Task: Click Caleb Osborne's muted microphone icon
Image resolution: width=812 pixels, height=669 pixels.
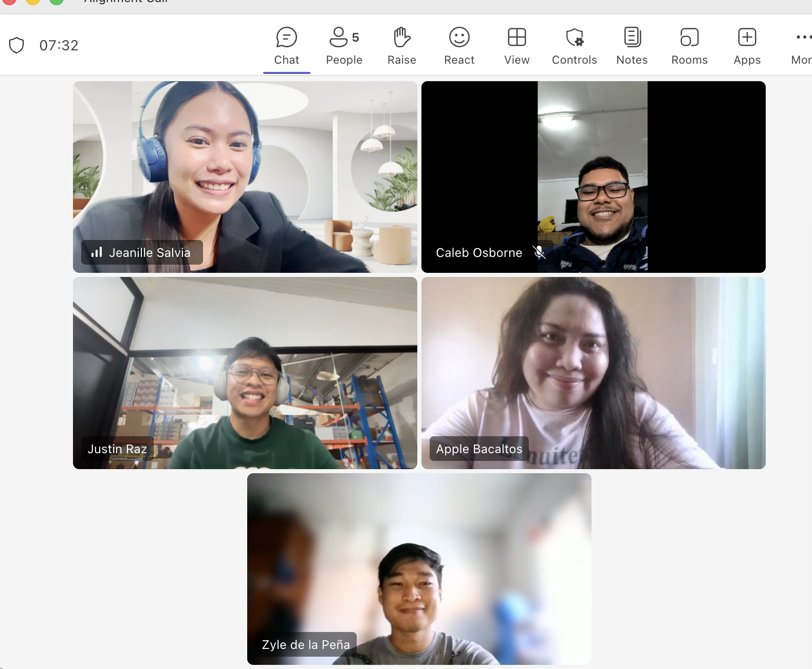Action: pyautogui.click(x=539, y=252)
